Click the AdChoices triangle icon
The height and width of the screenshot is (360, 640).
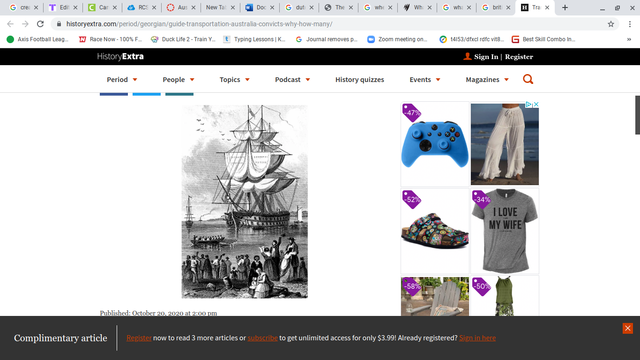(x=529, y=104)
